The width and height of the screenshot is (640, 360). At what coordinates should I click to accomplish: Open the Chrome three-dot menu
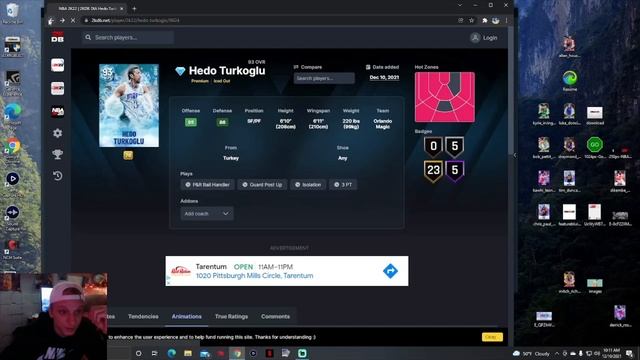coord(507,20)
